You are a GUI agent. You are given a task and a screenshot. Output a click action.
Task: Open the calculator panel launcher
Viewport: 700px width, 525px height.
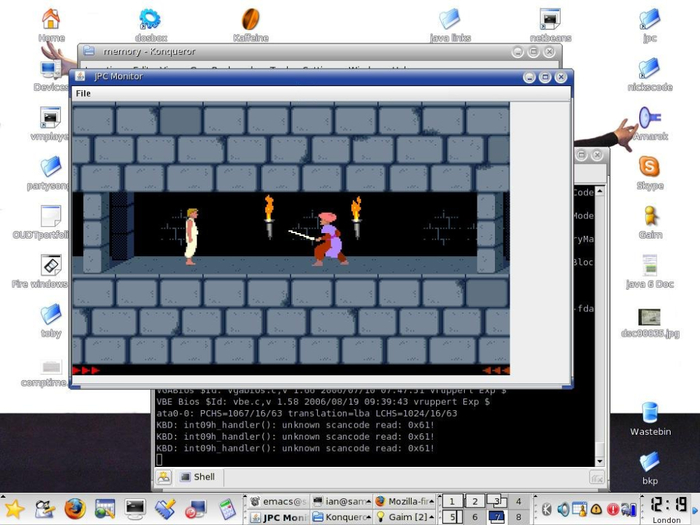point(227,508)
